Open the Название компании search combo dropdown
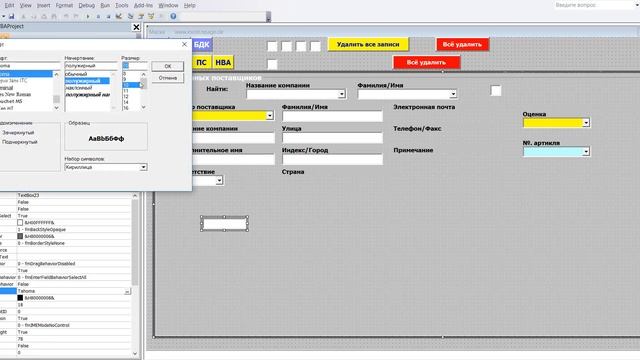The height and width of the screenshot is (360, 640). (x=342, y=94)
